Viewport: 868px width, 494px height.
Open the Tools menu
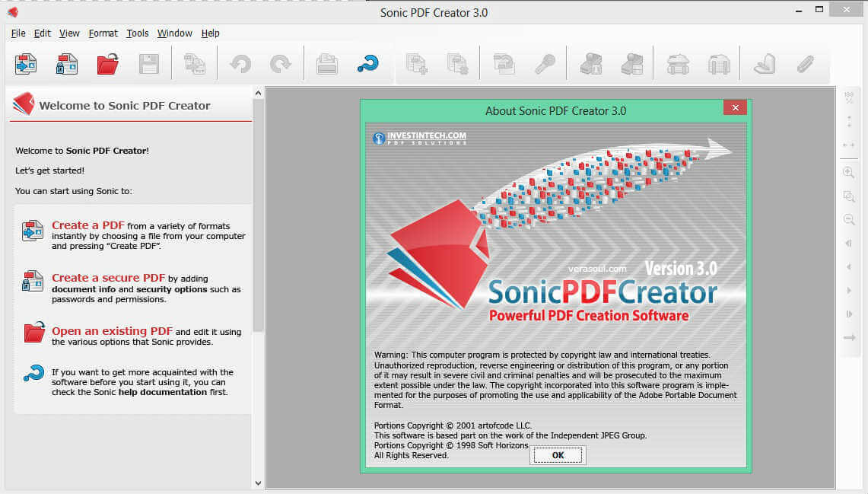pos(138,33)
